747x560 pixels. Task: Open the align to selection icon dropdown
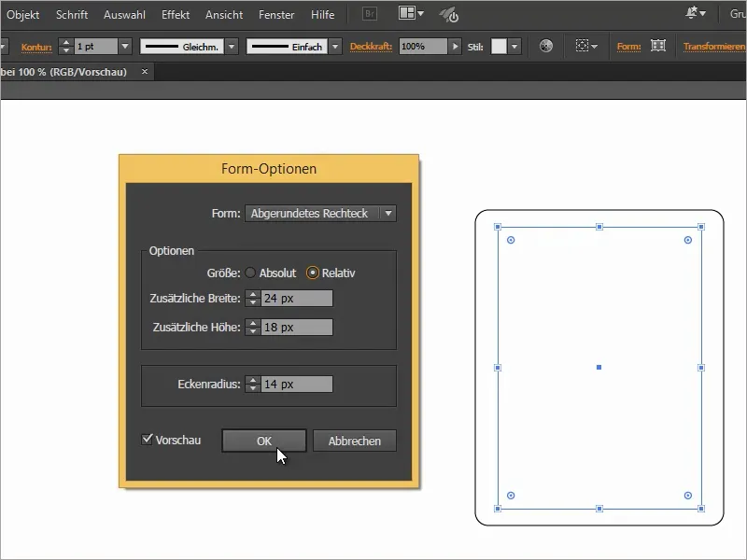586,46
